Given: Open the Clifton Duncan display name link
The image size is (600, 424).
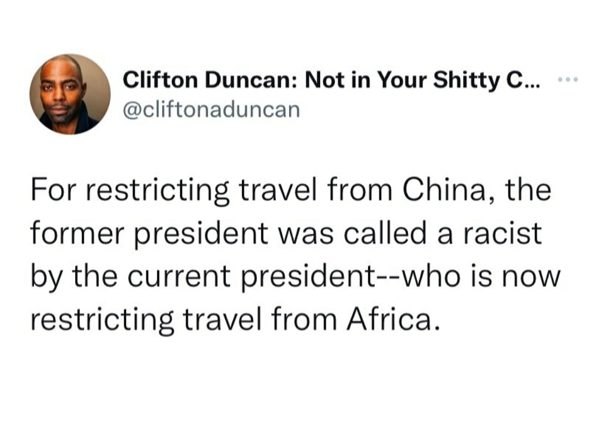Looking at the screenshot, I should pyautogui.click(x=331, y=80).
